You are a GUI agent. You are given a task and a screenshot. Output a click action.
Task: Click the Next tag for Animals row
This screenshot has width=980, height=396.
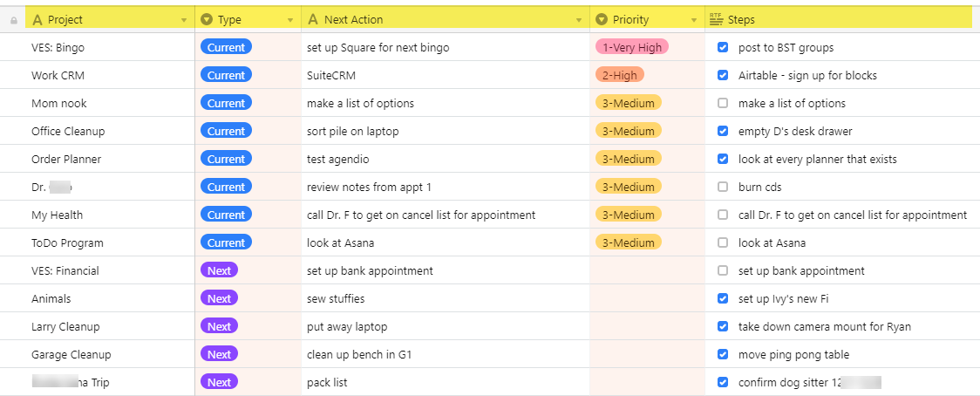pyautogui.click(x=219, y=298)
